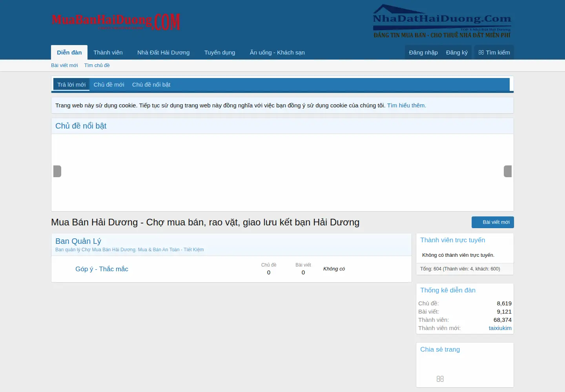
Task: Go to previous featured topic slide
Action: point(57,171)
